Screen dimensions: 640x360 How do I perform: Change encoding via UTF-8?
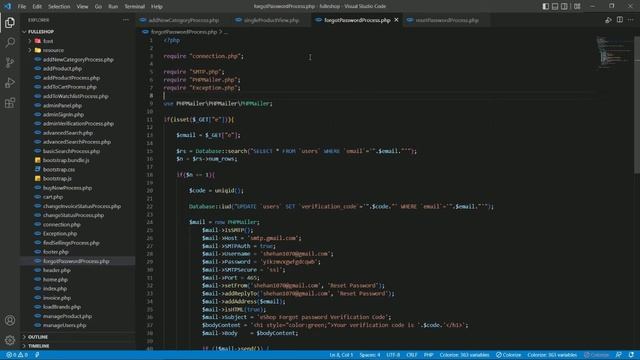coord(393,355)
